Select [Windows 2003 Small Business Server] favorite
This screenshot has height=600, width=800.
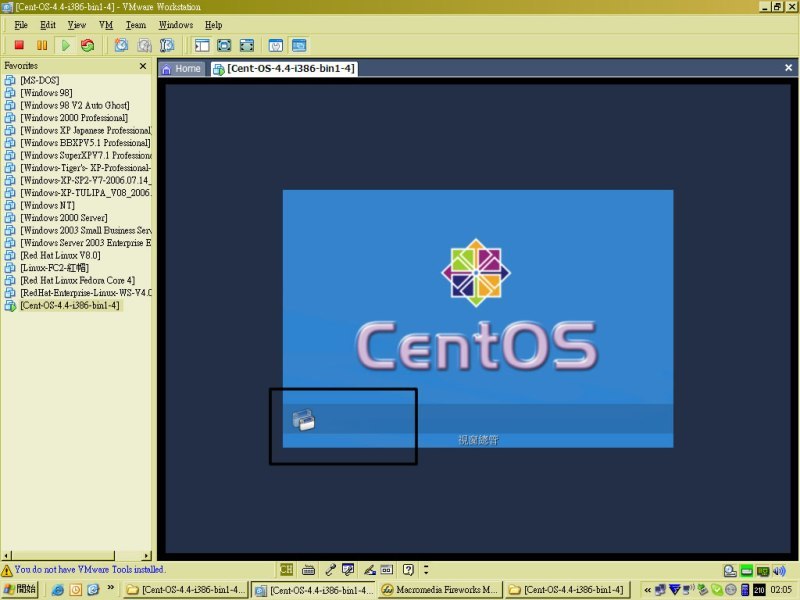pyautogui.click(x=78, y=230)
